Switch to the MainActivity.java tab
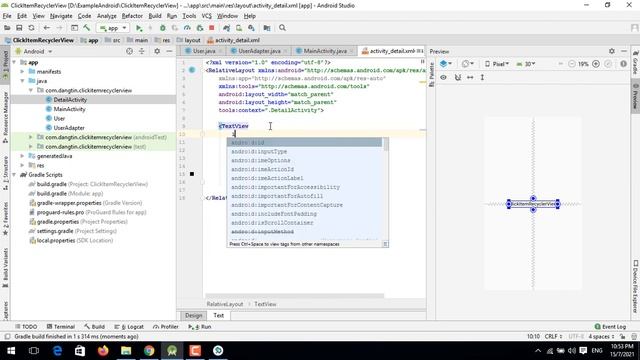Image resolution: width=640 pixels, height=360 pixels. tap(325, 51)
